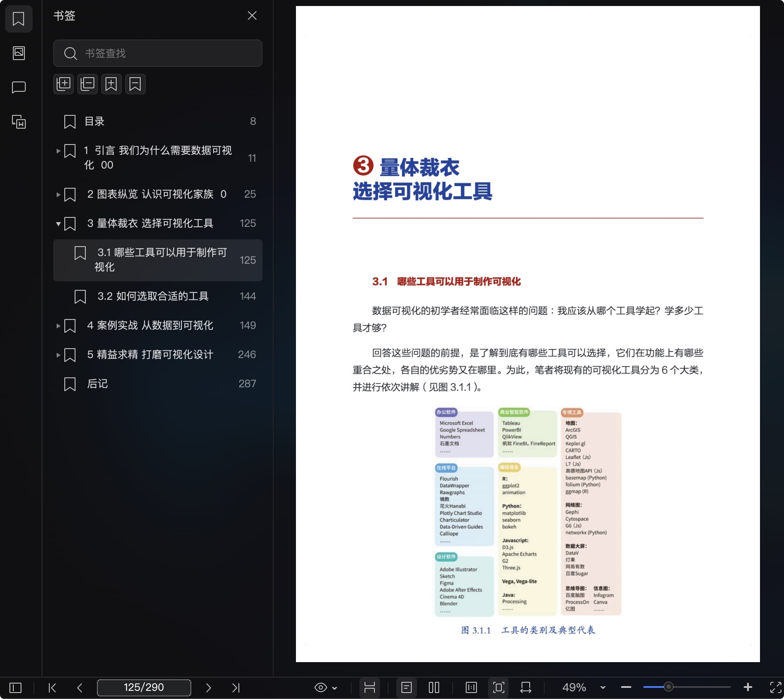Toggle continuous scrolling mode

point(370,688)
